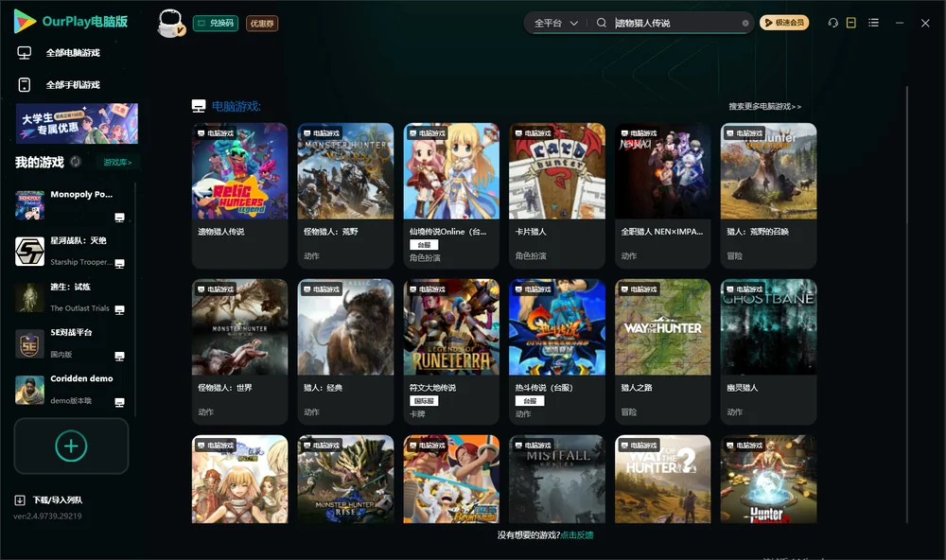This screenshot has height=560, width=946.
Task: Open Legends of Runeterra thumbnail
Action: (x=451, y=327)
